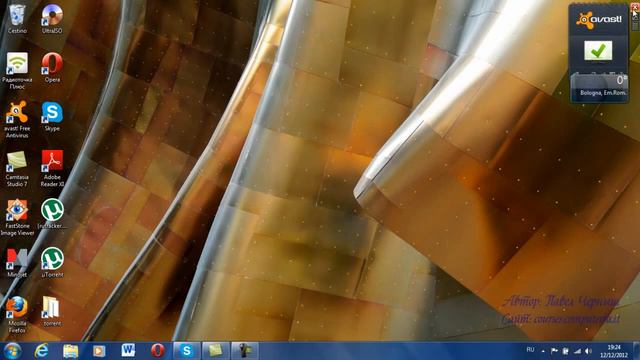The width and height of the screenshot is (640, 360).
Task: Click the RU language indicator
Action: point(530,350)
